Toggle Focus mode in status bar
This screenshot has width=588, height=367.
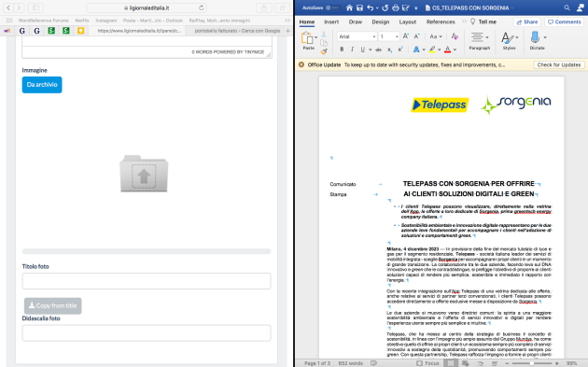click(427, 363)
